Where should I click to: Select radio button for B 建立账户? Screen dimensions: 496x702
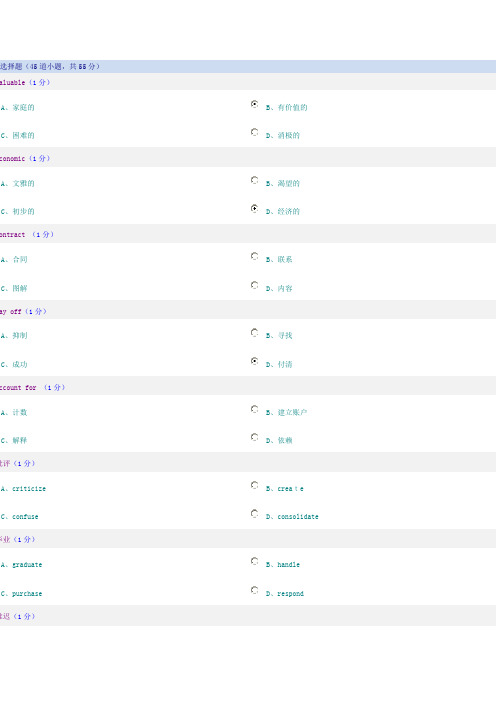[x=254, y=409]
